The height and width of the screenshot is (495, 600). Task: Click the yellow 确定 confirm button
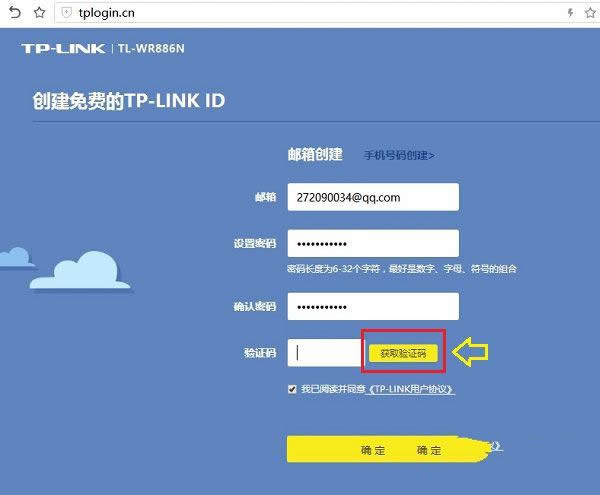coord(373,450)
